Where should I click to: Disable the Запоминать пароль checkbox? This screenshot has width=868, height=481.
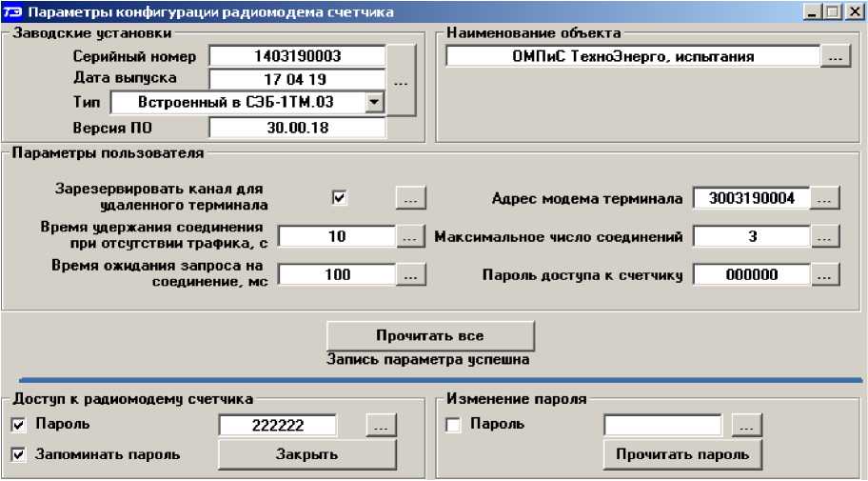18,454
